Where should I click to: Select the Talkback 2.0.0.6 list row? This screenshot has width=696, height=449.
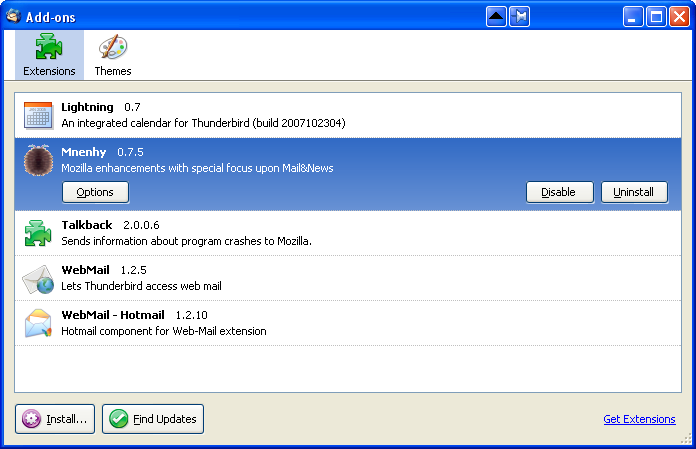[x=300, y=233]
